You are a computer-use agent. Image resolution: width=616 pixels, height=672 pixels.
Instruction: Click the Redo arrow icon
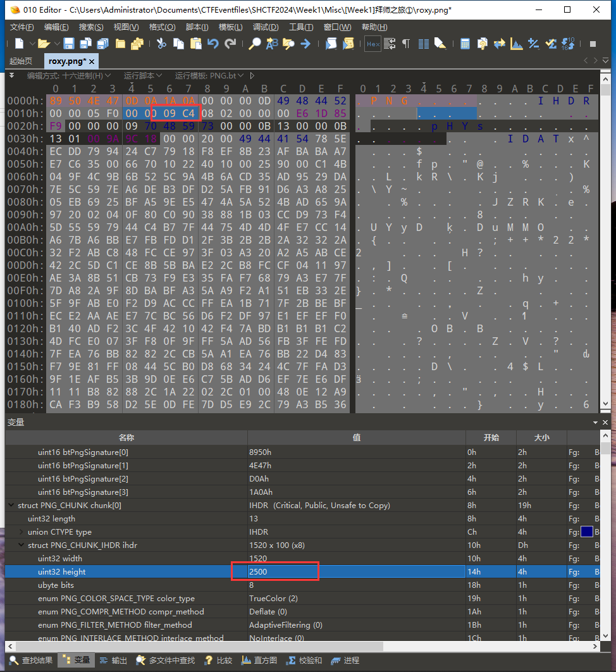(x=230, y=44)
